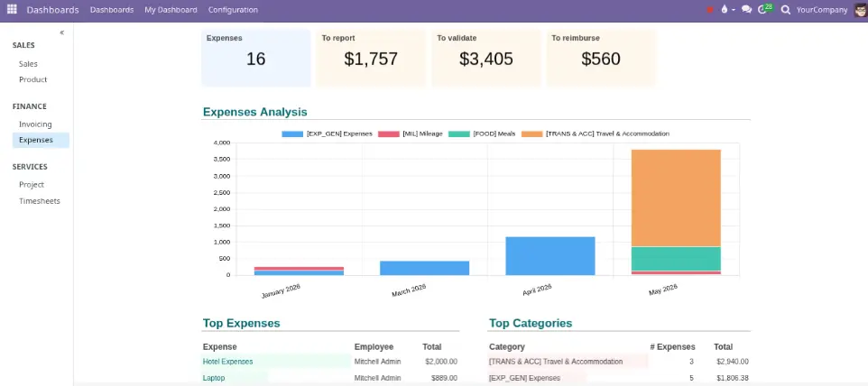This screenshot has height=386, width=868.
Task: Toggle the orange Travel & Accommodation legend swatch
Action: point(532,133)
